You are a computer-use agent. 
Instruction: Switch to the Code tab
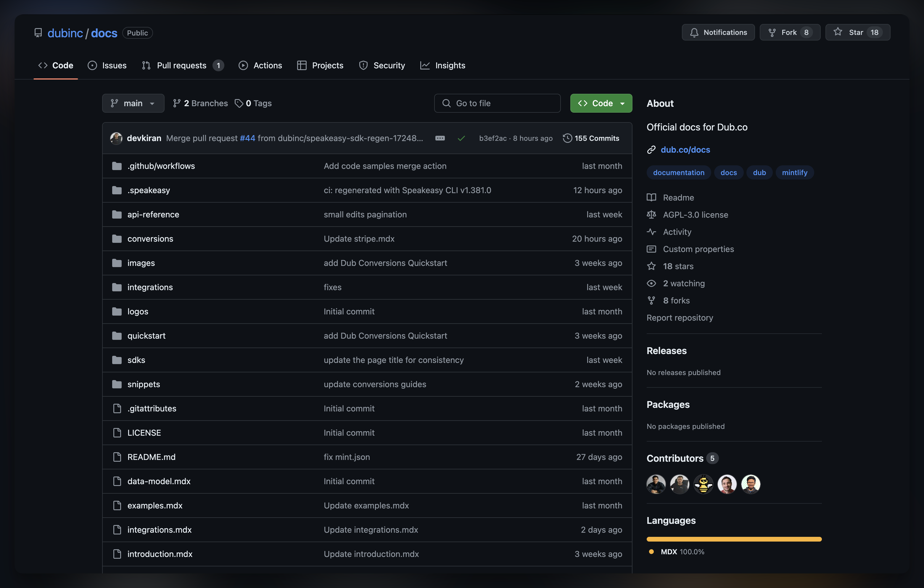pos(56,66)
